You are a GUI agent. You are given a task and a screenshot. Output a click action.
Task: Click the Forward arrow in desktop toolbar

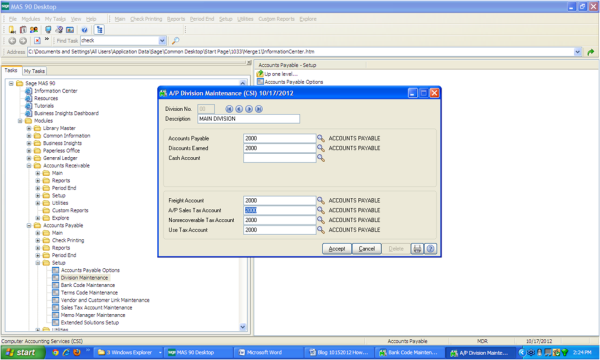(x=23, y=41)
